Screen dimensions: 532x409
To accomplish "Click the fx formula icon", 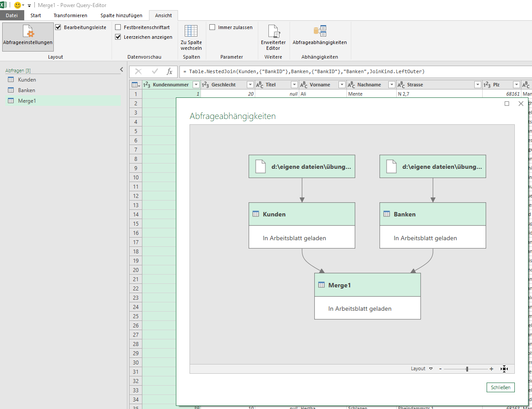I will tap(169, 72).
